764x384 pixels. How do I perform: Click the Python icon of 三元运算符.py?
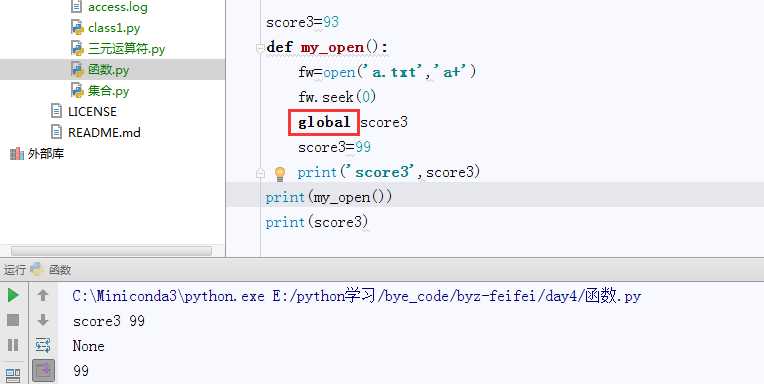[77, 48]
